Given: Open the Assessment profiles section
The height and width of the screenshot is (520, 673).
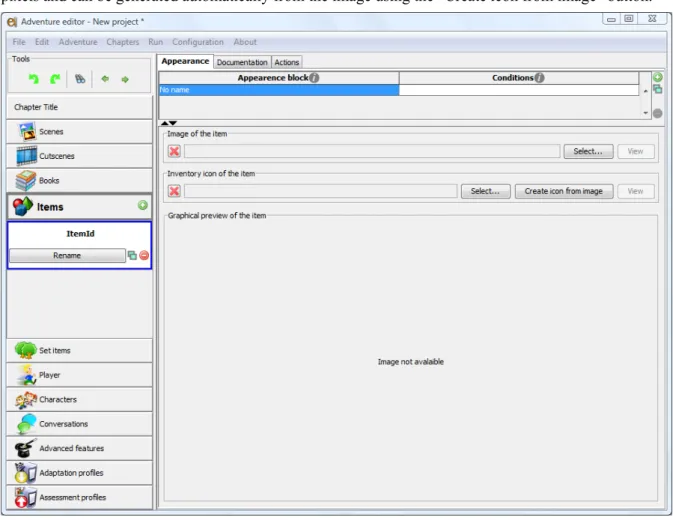Looking at the screenshot, I should coord(80,497).
